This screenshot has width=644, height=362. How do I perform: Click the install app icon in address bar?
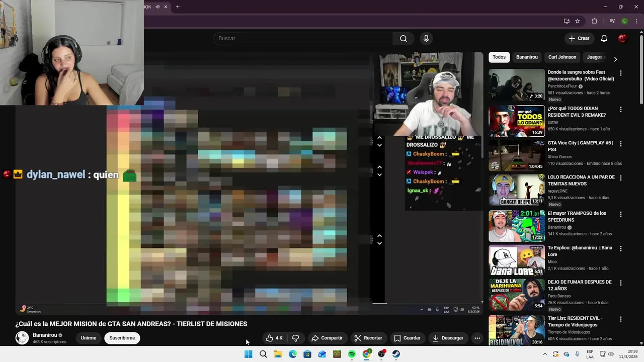(x=567, y=21)
